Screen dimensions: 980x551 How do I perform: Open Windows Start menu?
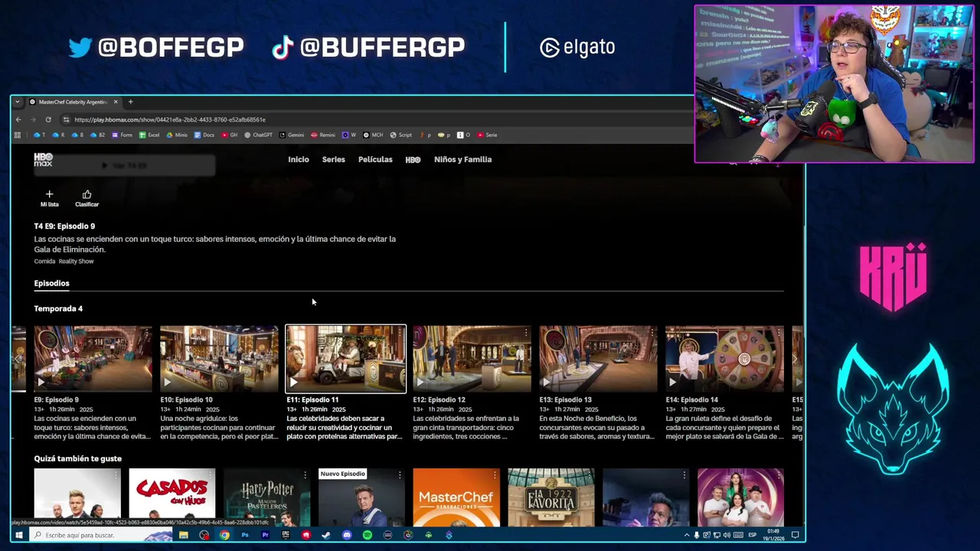click(x=18, y=535)
